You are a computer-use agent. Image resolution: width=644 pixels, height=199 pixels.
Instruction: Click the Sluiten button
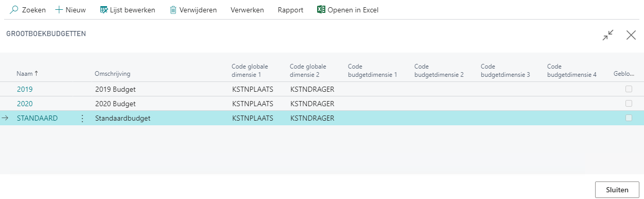click(x=617, y=190)
